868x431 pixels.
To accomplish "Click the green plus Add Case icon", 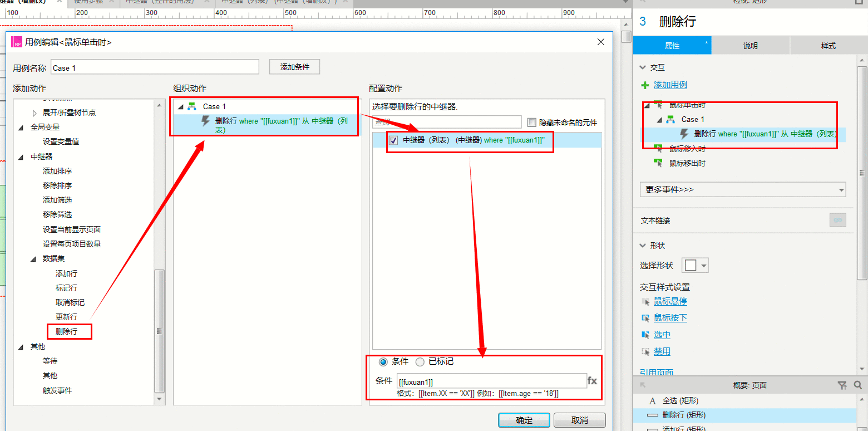I will click(645, 85).
